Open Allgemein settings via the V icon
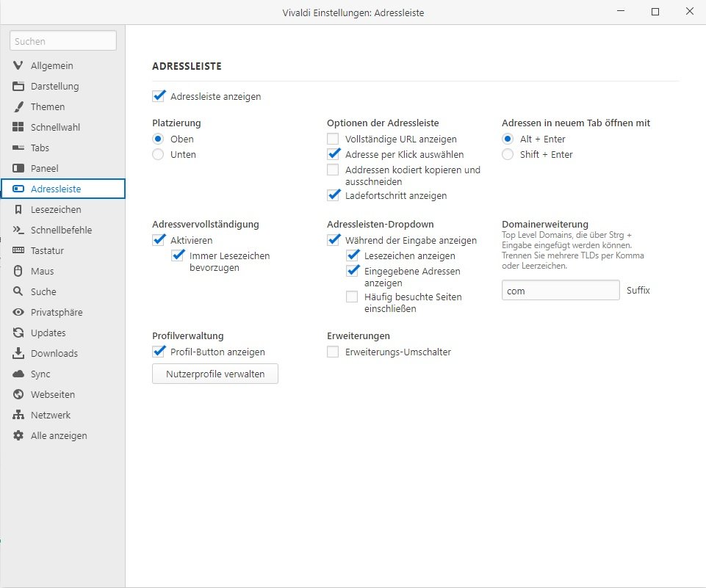Screen dimensions: 706x588 tap(18, 65)
